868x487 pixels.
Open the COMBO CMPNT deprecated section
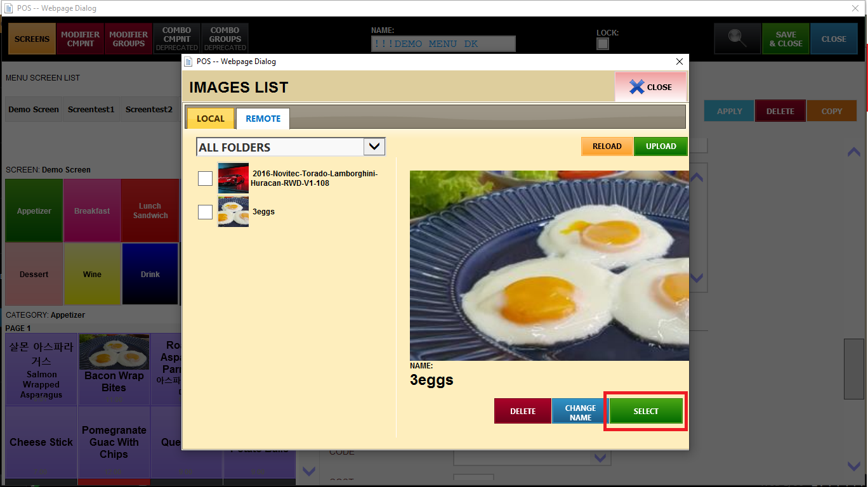click(x=176, y=39)
